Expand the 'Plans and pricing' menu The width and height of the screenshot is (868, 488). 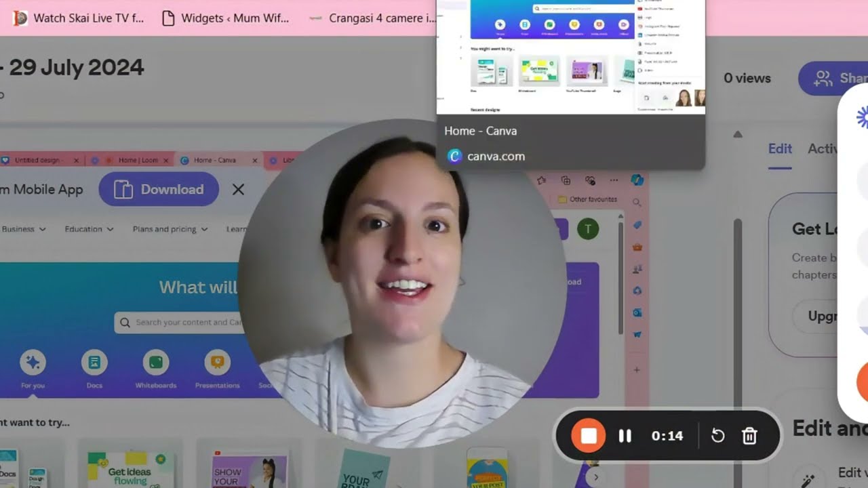(170, 229)
